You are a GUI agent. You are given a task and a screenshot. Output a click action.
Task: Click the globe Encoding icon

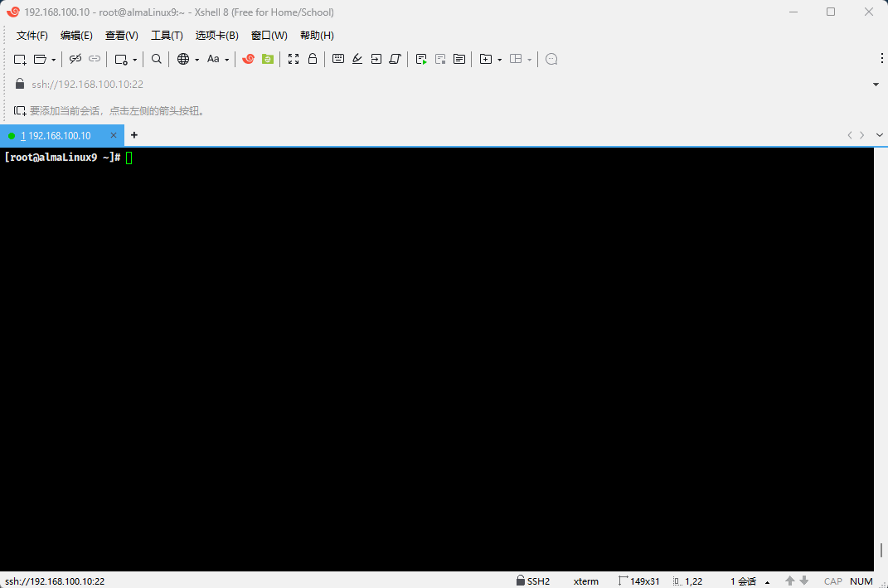tap(183, 59)
